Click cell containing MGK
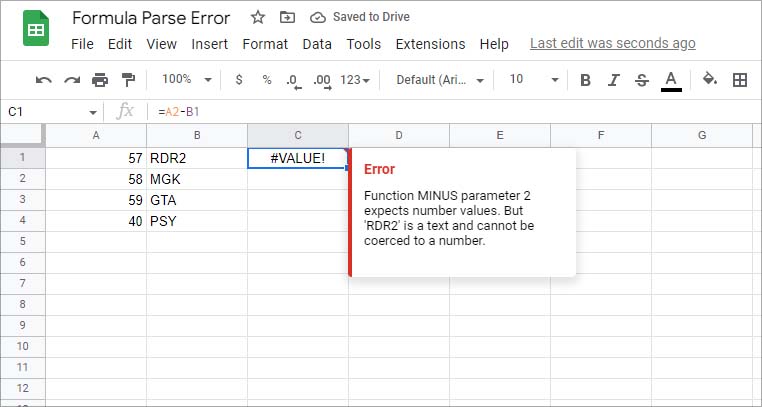This screenshot has width=762, height=407. coord(197,179)
